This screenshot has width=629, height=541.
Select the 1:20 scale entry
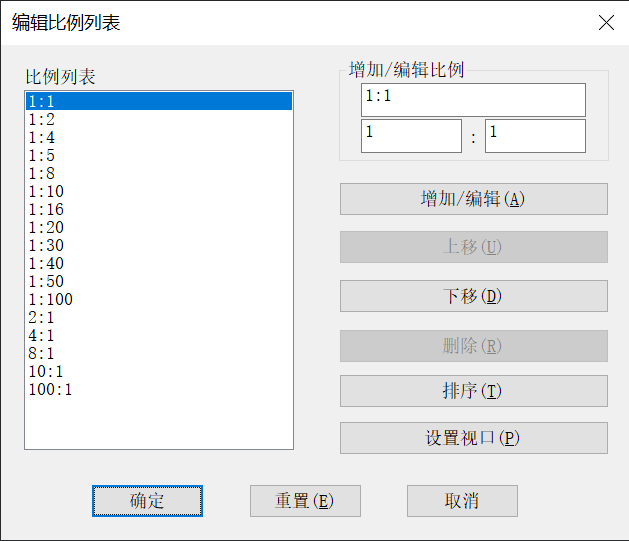[x=46, y=227]
